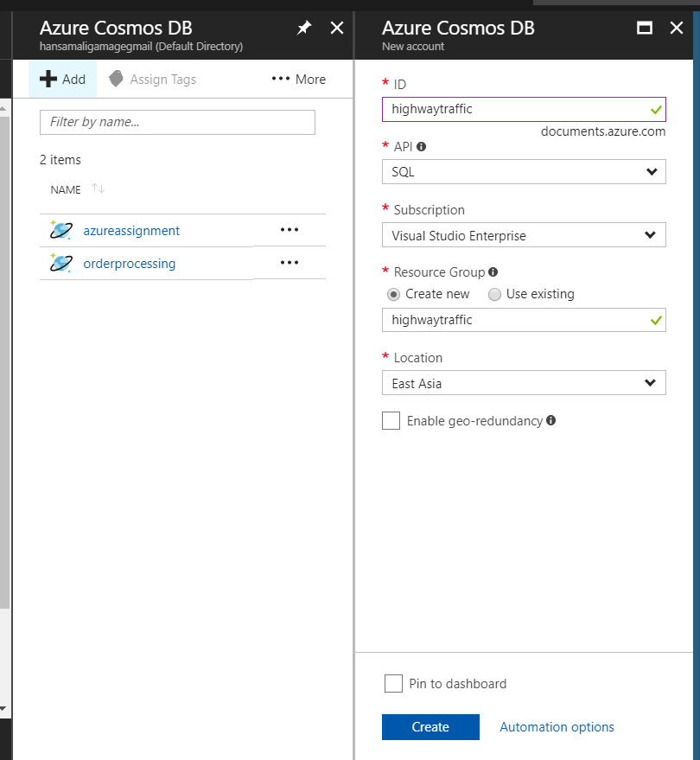This screenshot has height=760, width=700.
Task: Open the More toolbar menu
Action: [298, 79]
